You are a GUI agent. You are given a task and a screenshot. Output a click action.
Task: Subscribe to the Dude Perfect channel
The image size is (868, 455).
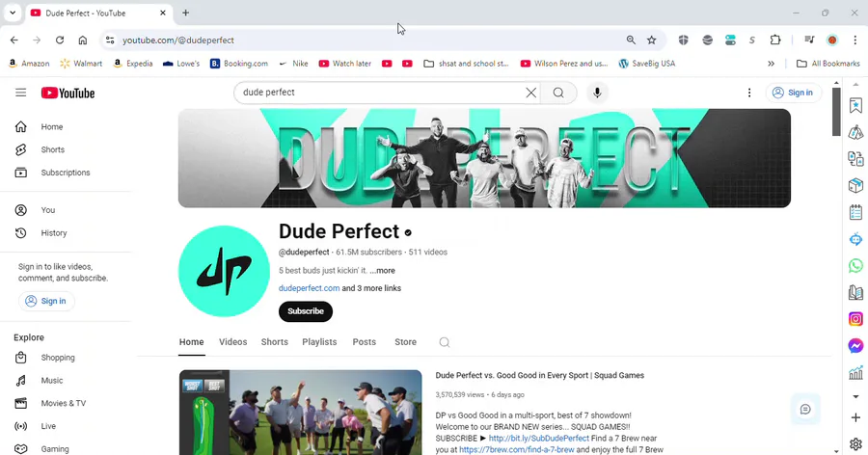tap(306, 311)
